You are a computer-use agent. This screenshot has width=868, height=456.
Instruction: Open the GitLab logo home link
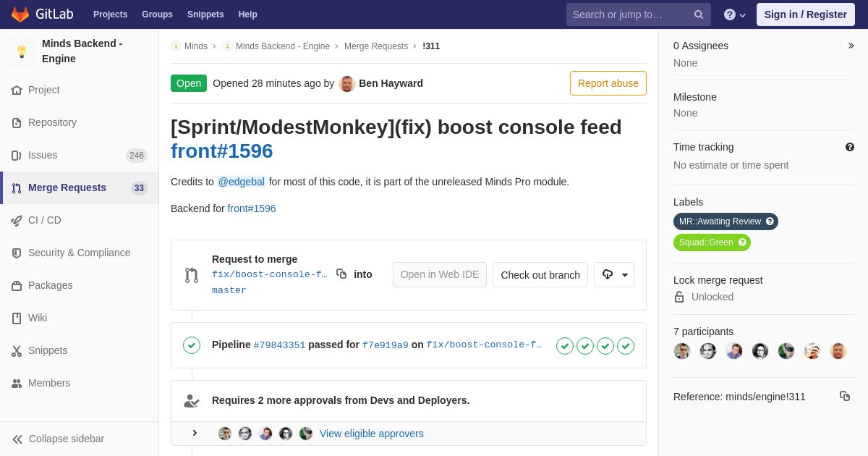tap(42, 14)
